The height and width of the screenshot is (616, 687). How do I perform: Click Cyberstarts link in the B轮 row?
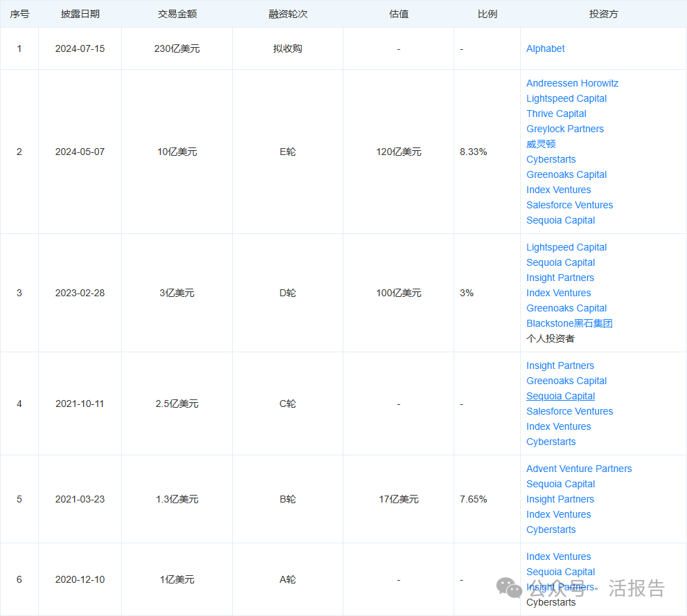click(x=551, y=529)
